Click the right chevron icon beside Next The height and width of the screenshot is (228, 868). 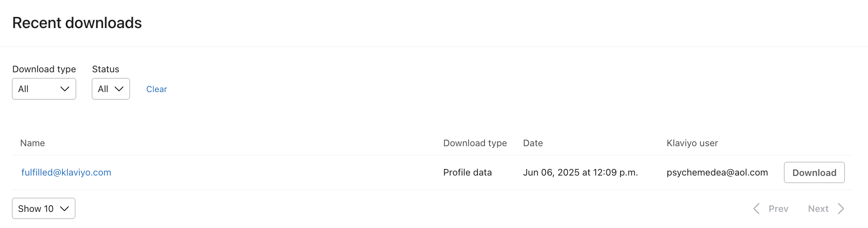click(841, 209)
